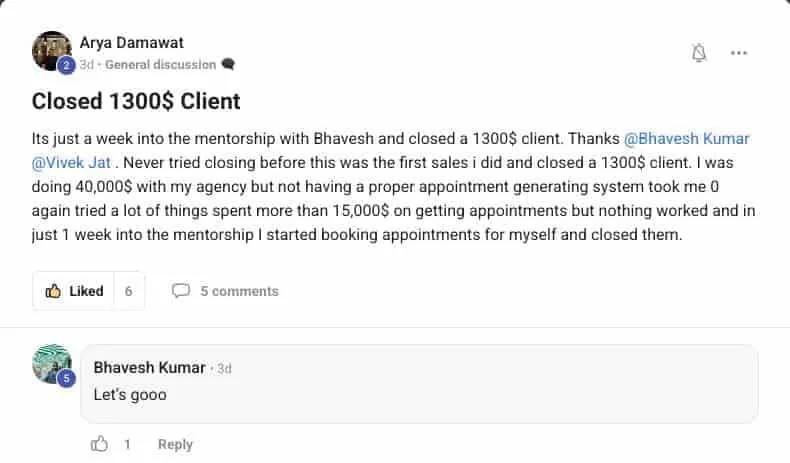Like Bhavesh Kumar's comment with thumbs-up
Screen dimensions: 790x463
[x=99, y=444]
